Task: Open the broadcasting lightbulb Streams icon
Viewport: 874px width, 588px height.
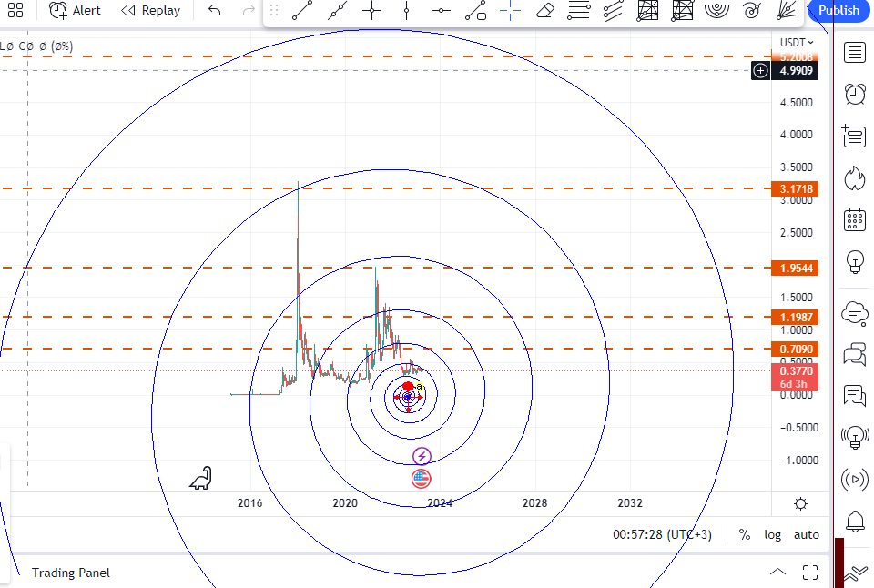Action: pyautogui.click(x=855, y=438)
